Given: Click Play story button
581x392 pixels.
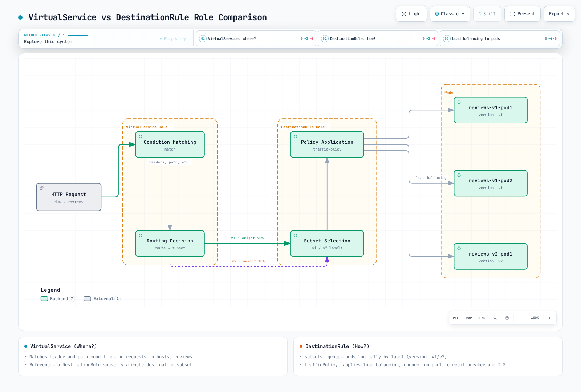Looking at the screenshot, I should [173, 39].
